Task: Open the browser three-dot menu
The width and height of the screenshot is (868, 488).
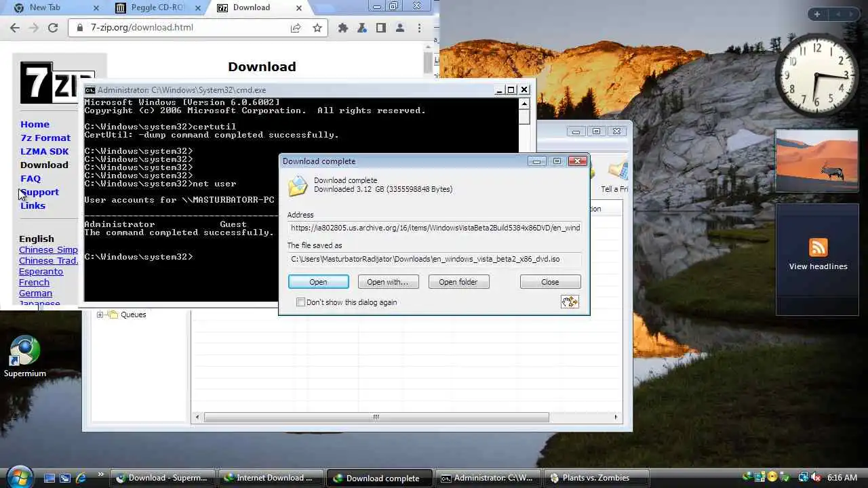Action: click(419, 28)
